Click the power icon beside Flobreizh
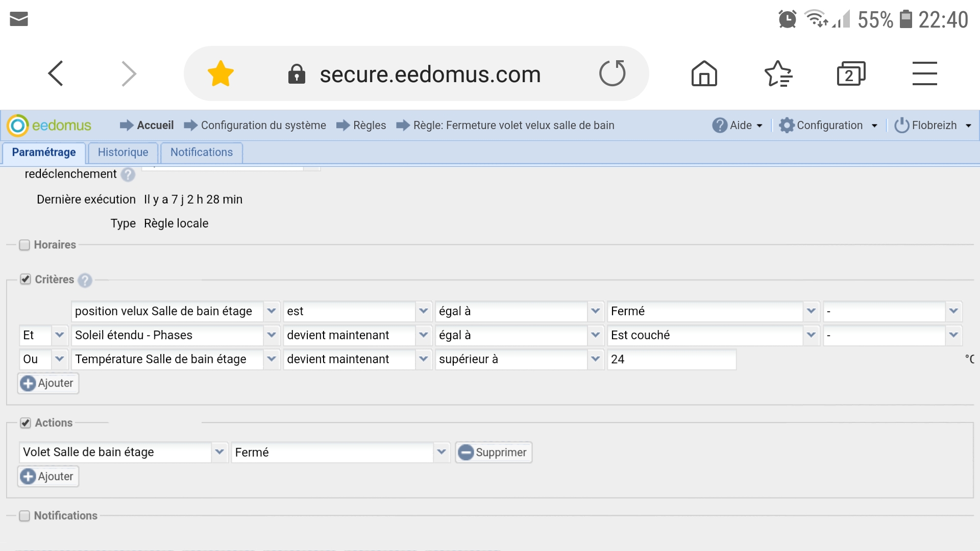980x551 pixels. pos(902,126)
